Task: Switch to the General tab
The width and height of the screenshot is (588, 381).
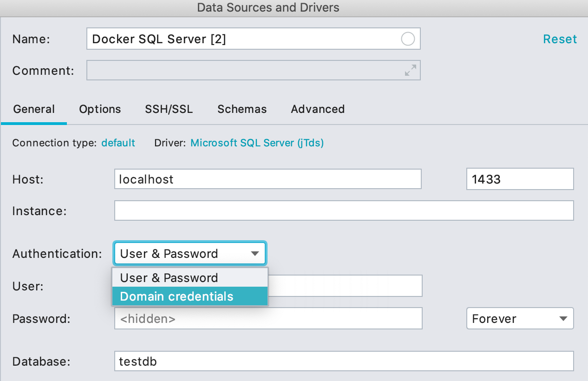Action: click(34, 109)
